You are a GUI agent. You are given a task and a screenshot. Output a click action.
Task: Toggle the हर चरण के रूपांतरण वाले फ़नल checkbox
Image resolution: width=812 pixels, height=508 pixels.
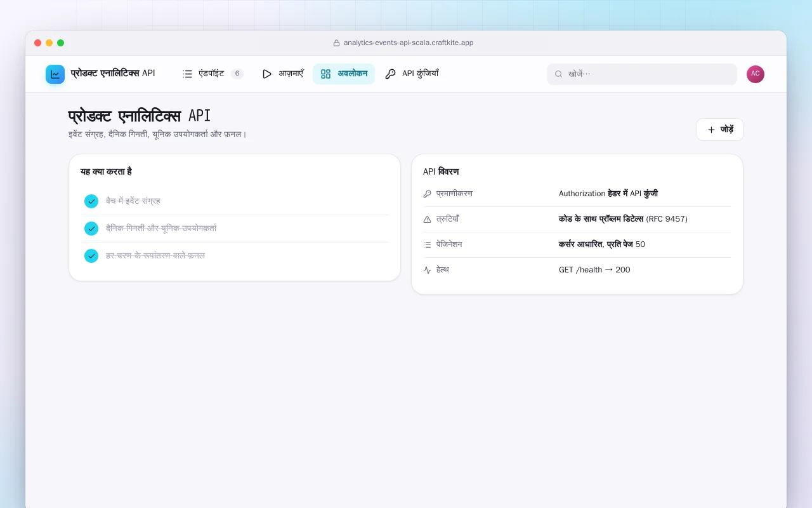click(91, 256)
